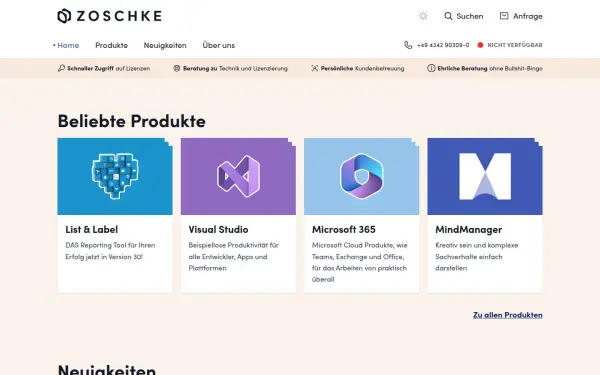Click the key icon beside Schneller Zugriff
The image size is (600, 375).
(x=61, y=68)
